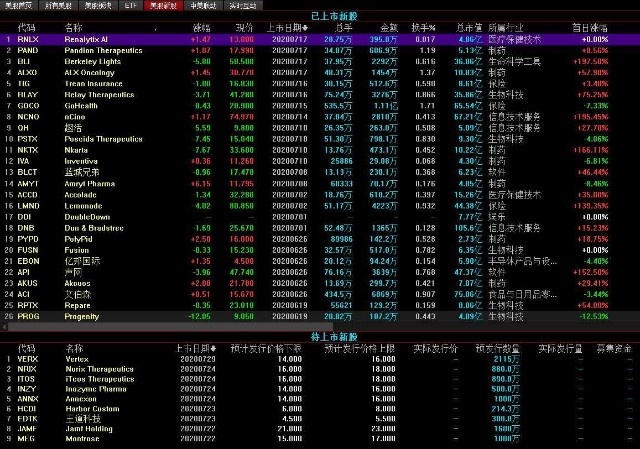Open Poseida Therapeutics stock name
Image resolution: width=640 pixels, height=449 pixels.
(x=103, y=139)
